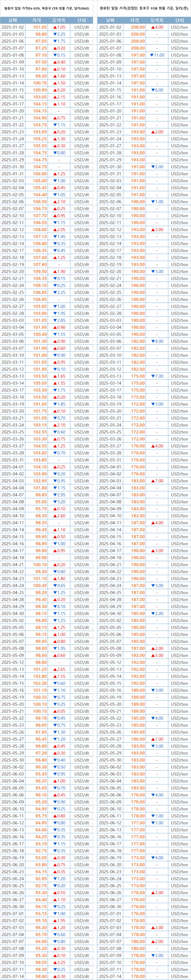Click the blue down-triangle beside 11.00 in coking coal table
Image resolution: width=191 pixels, height=980 pixels.
152,55
